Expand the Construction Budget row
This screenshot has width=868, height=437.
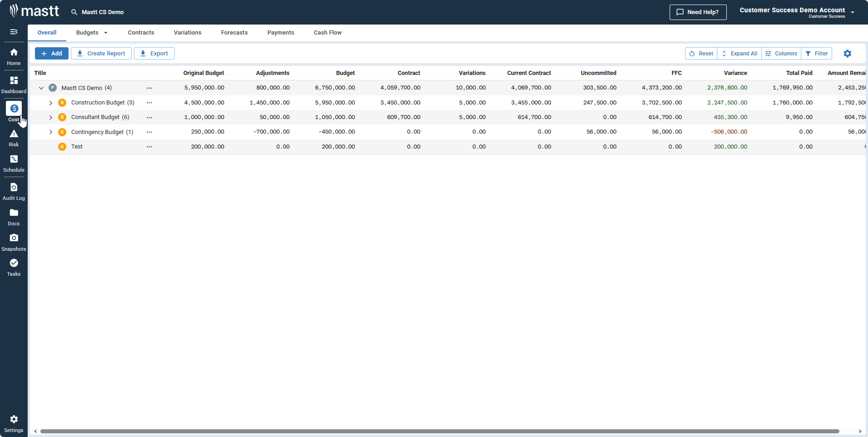click(51, 102)
